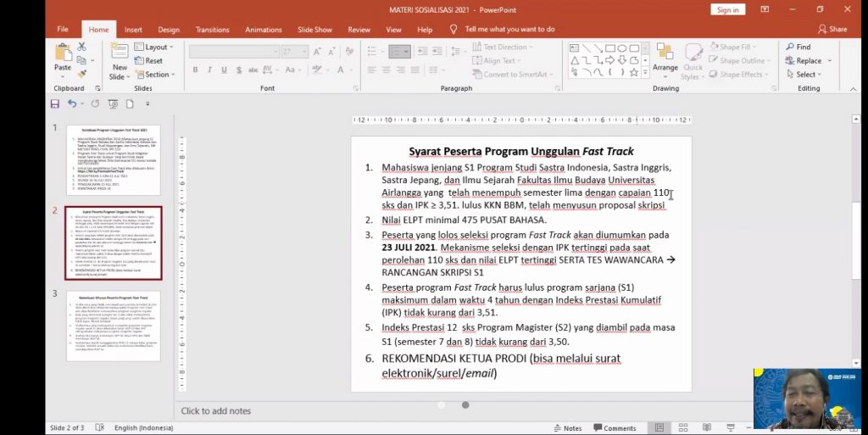Click the Cut scissors icon

click(x=82, y=47)
